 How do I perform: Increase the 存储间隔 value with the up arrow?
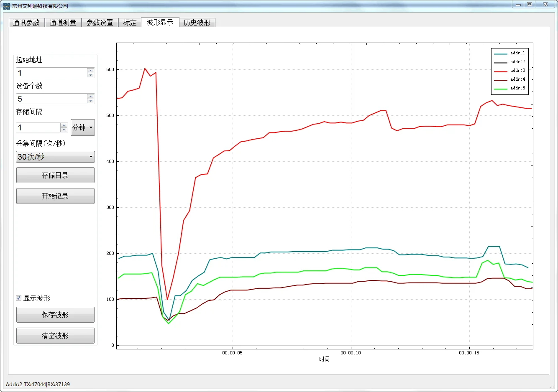click(64, 125)
